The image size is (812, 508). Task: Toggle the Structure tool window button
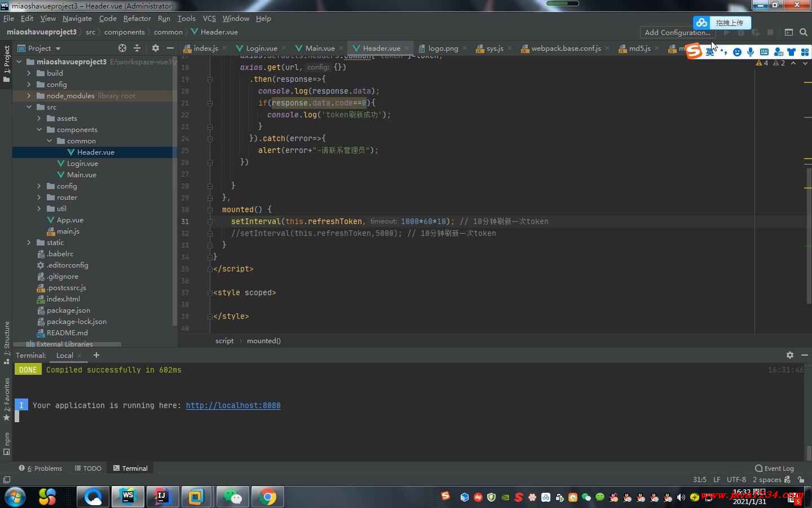coord(7,343)
